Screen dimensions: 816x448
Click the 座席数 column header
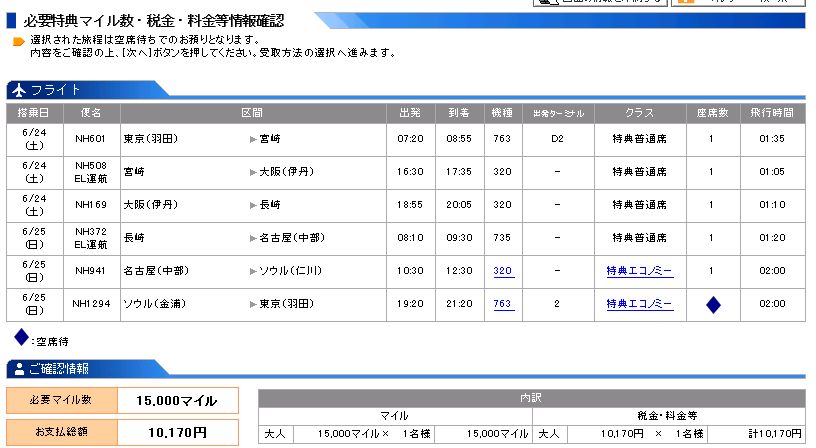712,112
